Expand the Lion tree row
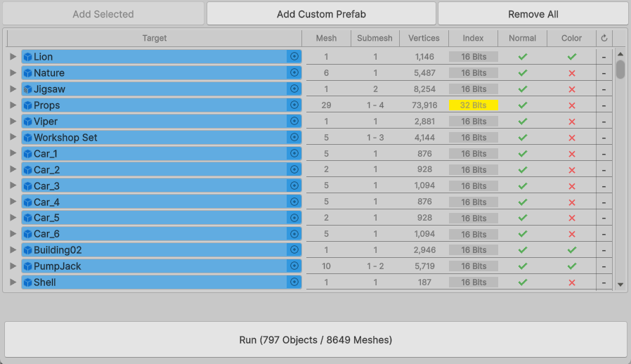Screen dimensions: 631x364 click(13, 57)
